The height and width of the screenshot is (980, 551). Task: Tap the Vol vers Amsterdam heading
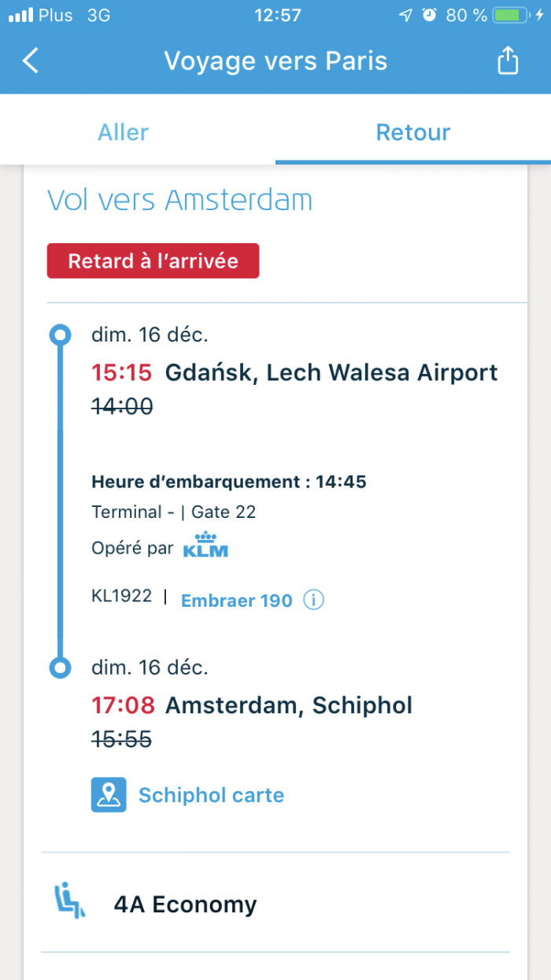point(179,200)
